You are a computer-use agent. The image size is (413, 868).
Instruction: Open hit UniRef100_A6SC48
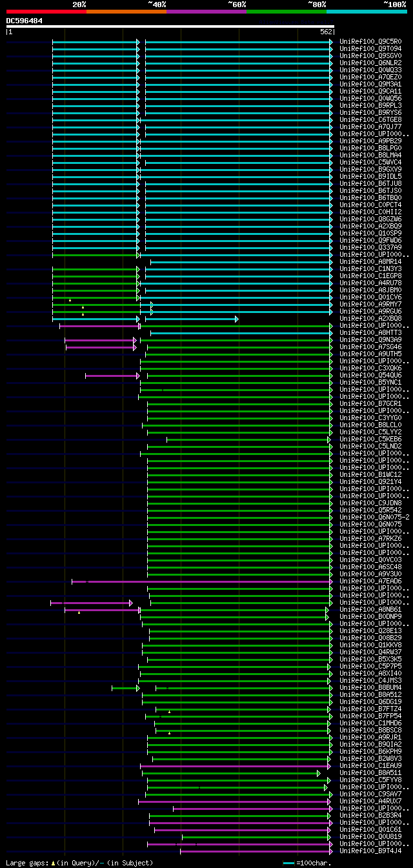[370, 567]
